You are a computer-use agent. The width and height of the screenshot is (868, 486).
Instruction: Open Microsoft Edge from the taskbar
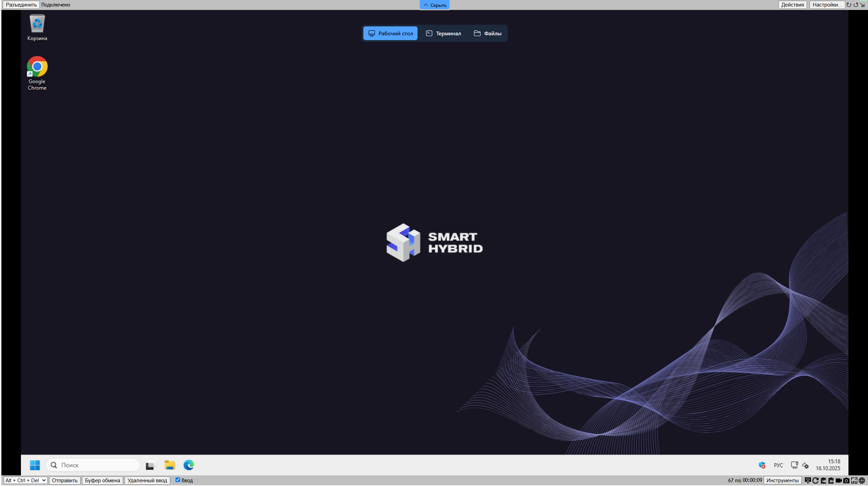click(189, 465)
